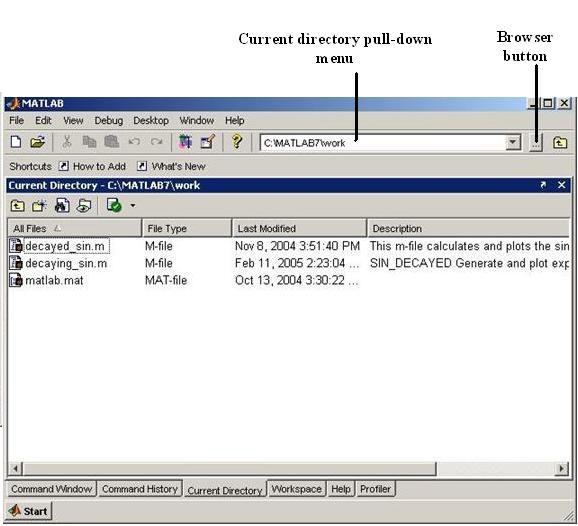578x526 pixels.
Task: Click the scrollbar left arrow
Action: pos(15,468)
